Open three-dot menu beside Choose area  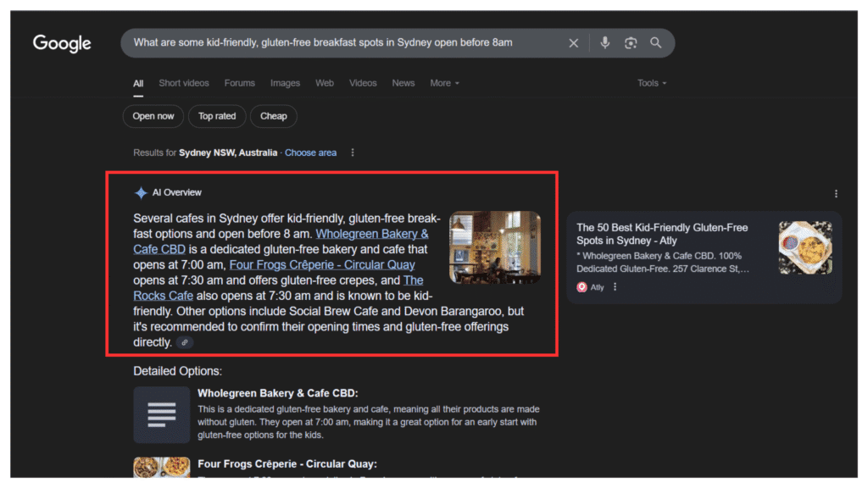353,152
